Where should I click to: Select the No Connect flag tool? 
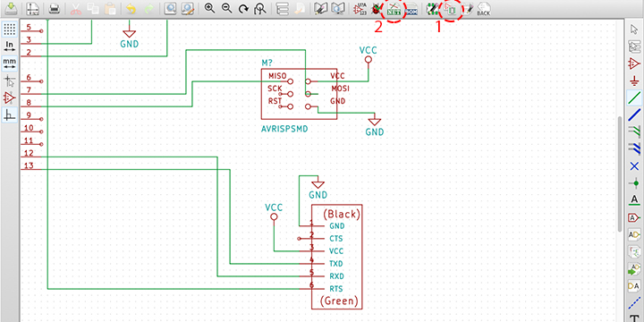[634, 166]
